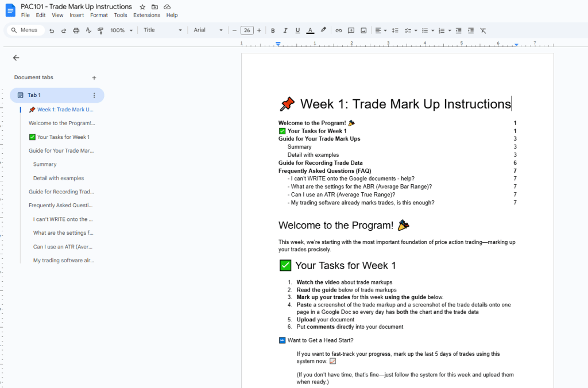
Task: Click the font size field
Action: (x=247, y=30)
